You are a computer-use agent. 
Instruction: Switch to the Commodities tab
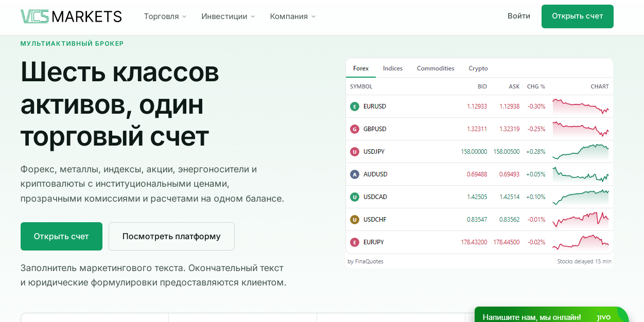pos(436,68)
